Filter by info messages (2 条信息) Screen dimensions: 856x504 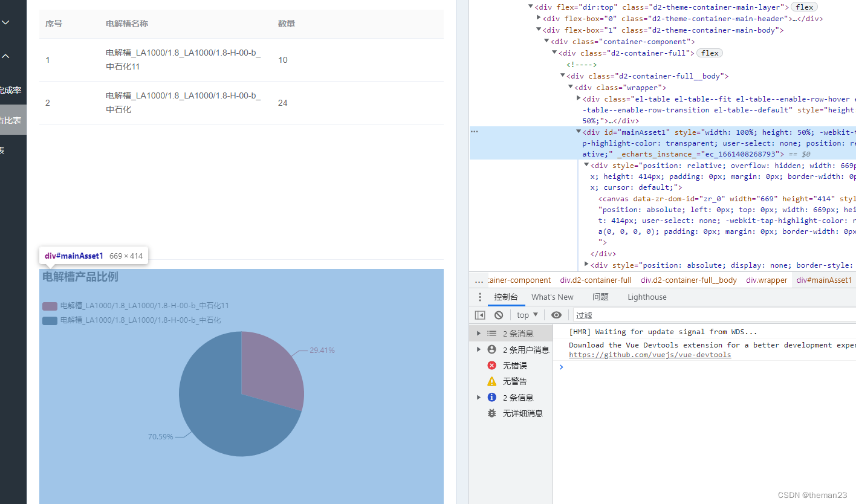coord(511,398)
